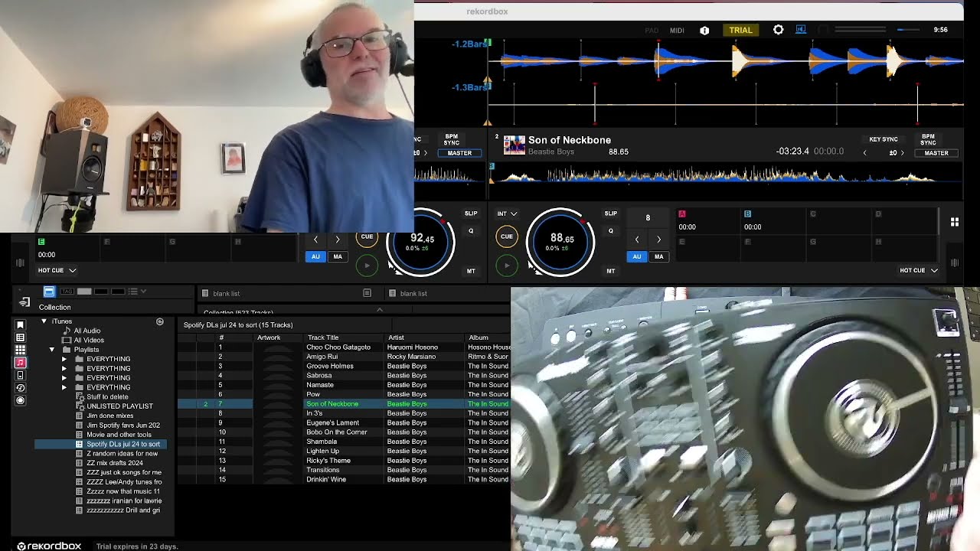
Task: Open the left blank list palette icon
Action: click(x=205, y=293)
